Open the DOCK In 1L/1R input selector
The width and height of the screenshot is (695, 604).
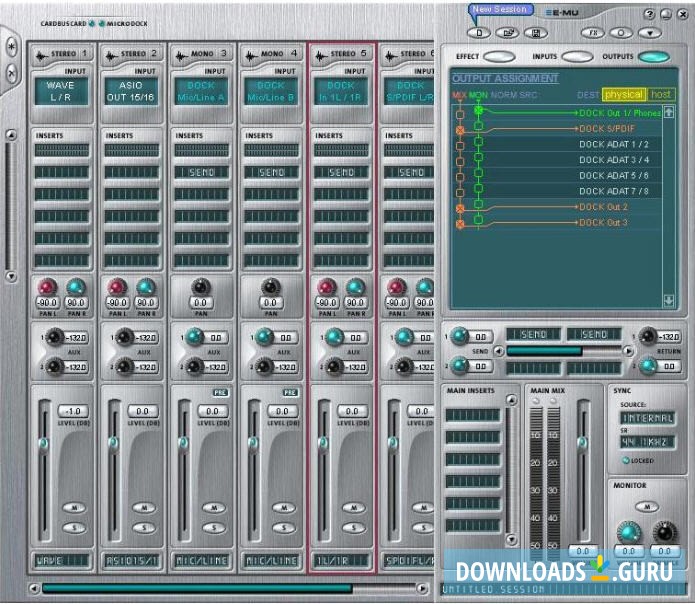click(x=340, y=91)
